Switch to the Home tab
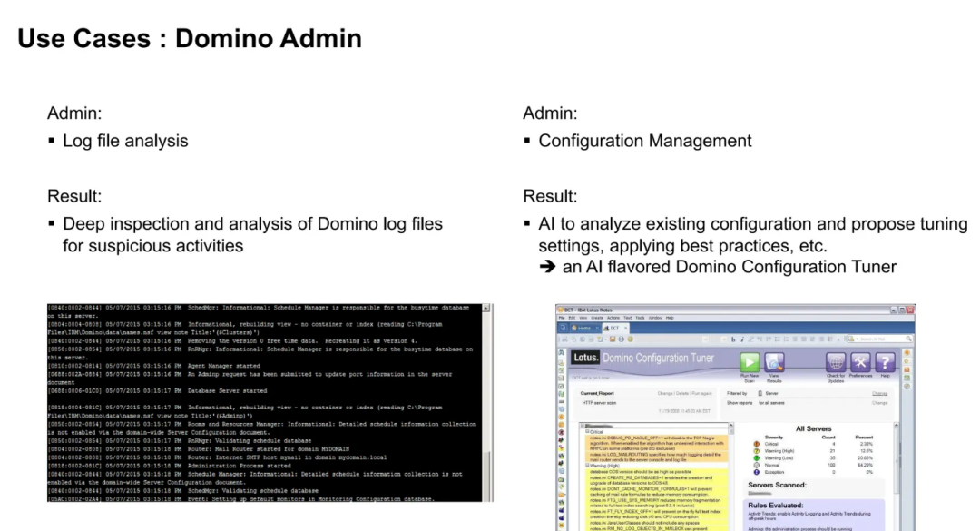Image resolution: width=980 pixels, height=531 pixels. point(583,328)
